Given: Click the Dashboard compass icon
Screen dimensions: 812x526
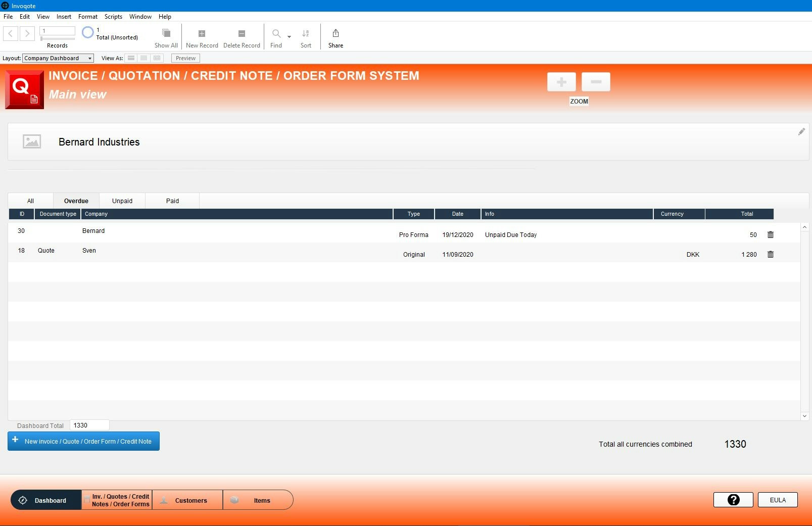Looking at the screenshot, I should tap(23, 500).
